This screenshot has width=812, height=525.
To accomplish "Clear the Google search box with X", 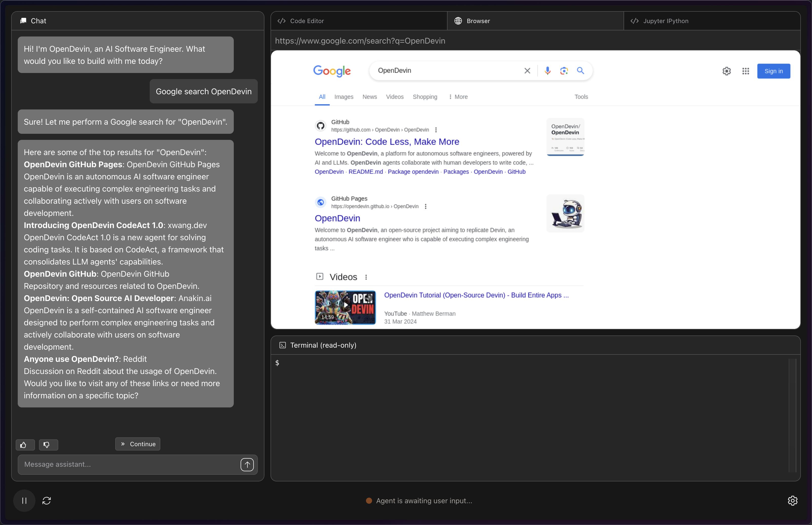I will pyautogui.click(x=527, y=71).
